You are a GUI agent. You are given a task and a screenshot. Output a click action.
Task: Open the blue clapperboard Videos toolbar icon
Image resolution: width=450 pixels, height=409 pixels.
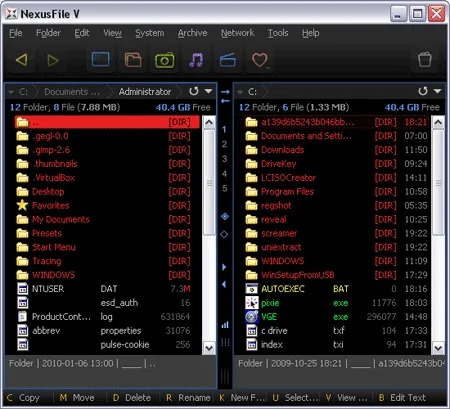tap(228, 60)
